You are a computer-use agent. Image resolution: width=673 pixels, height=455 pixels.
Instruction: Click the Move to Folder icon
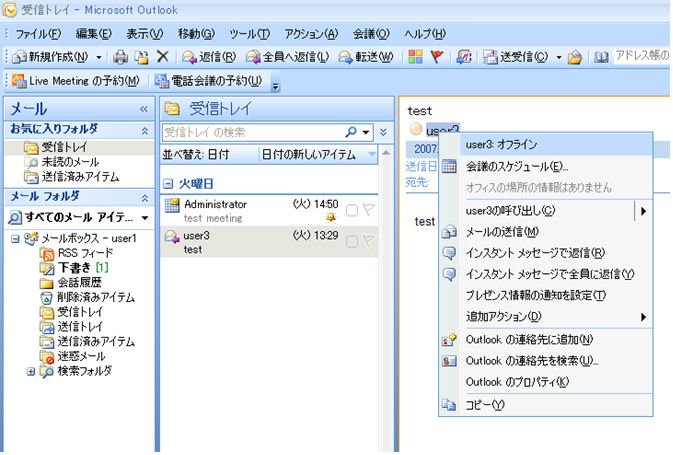(x=142, y=57)
